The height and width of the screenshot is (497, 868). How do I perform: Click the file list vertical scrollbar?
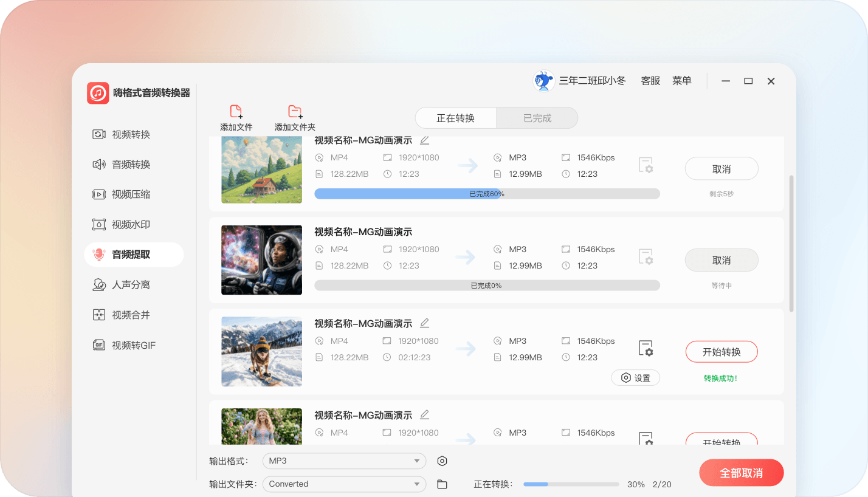(791, 244)
